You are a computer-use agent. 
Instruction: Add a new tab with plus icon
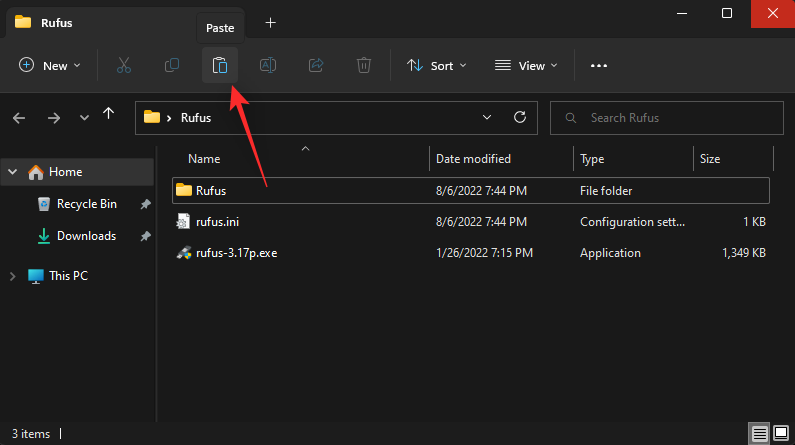click(271, 23)
